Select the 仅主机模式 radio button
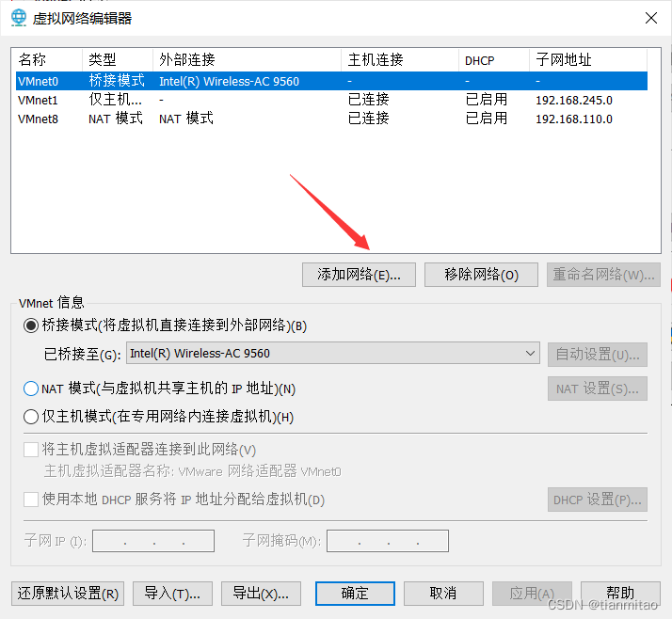 (x=31, y=417)
